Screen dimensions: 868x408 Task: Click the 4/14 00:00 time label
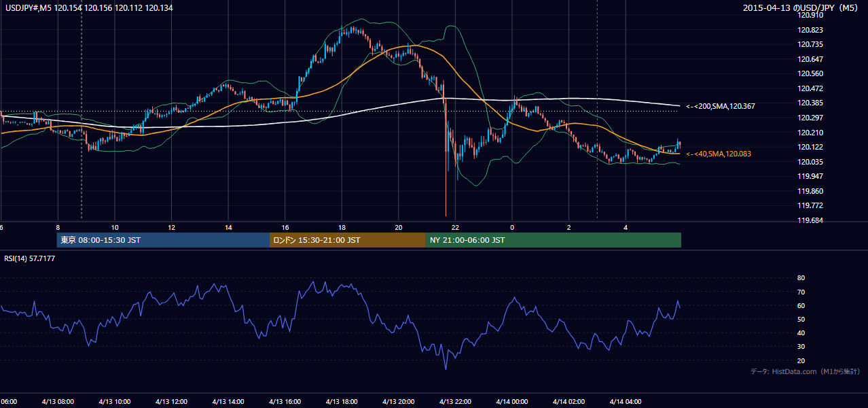[x=512, y=402]
